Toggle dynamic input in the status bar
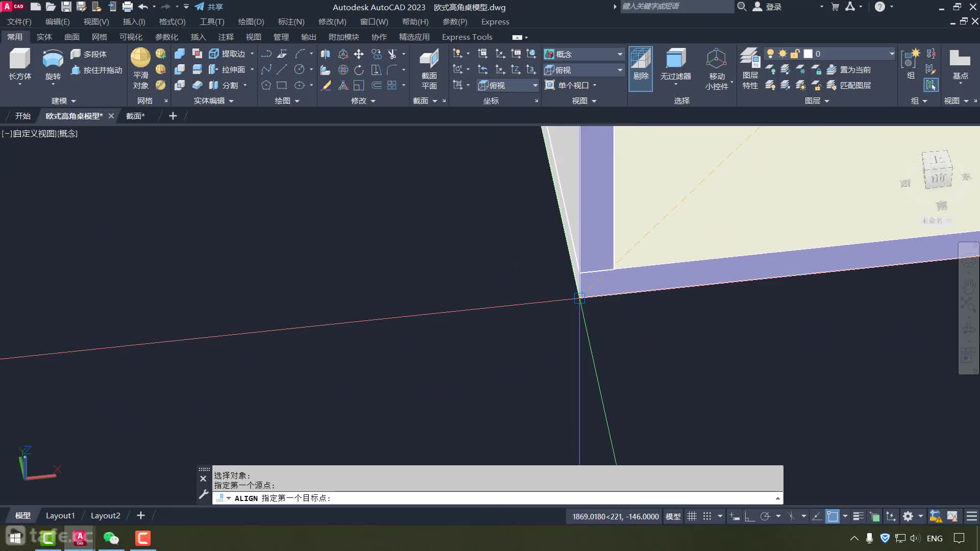Viewport: 980px width, 551px height. coord(734,516)
